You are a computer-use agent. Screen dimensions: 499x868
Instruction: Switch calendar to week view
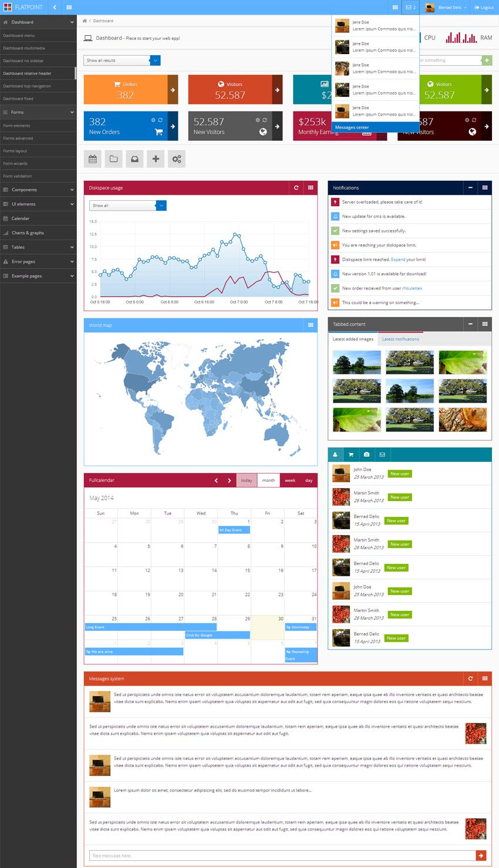(290, 480)
